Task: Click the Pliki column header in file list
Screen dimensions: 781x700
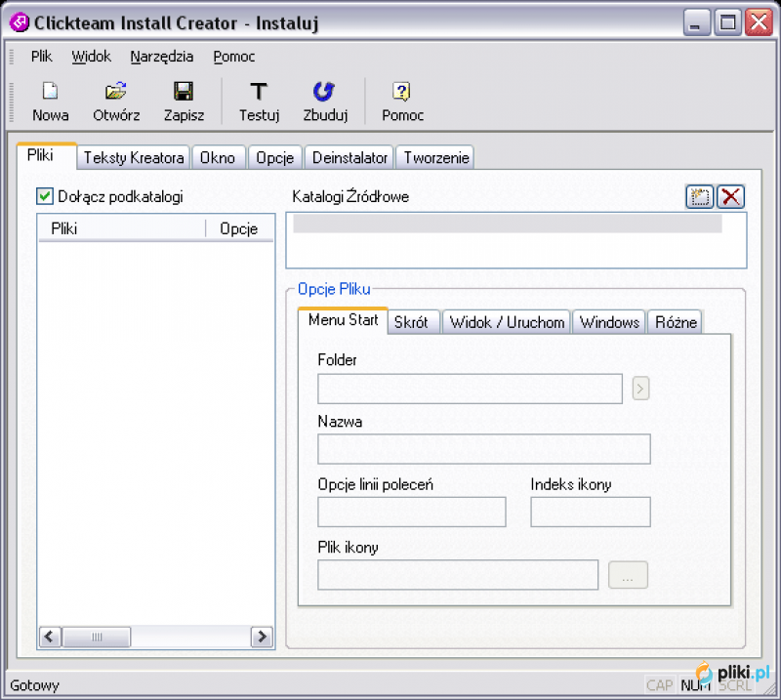Action: (122, 228)
